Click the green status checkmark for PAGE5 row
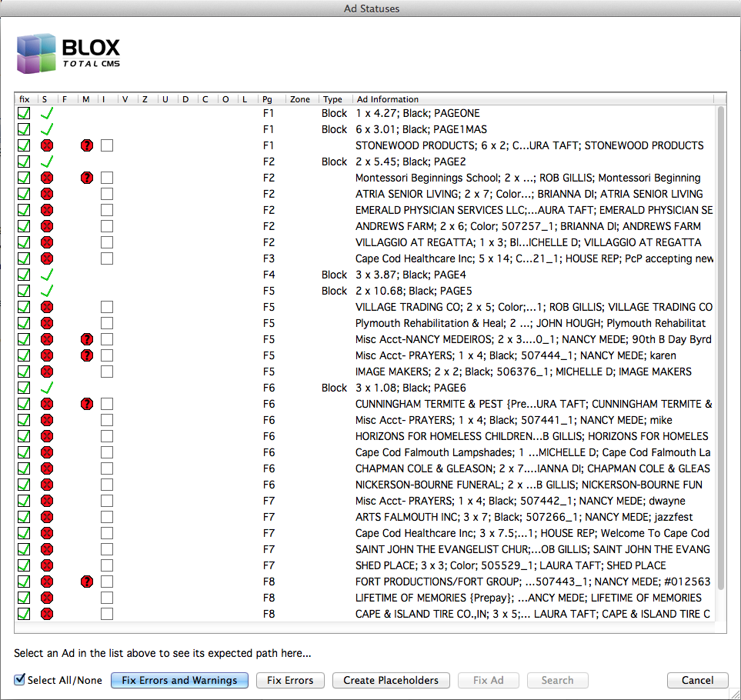The width and height of the screenshot is (741, 700). click(x=47, y=291)
